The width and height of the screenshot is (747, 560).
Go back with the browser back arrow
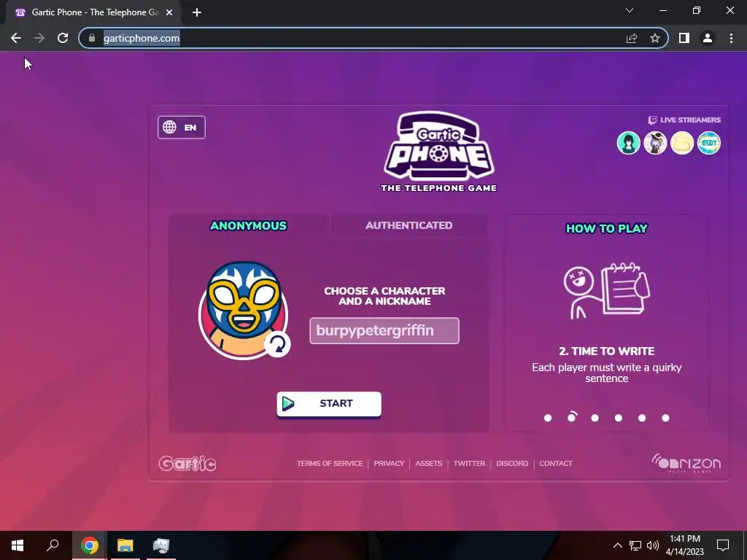tap(16, 38)
